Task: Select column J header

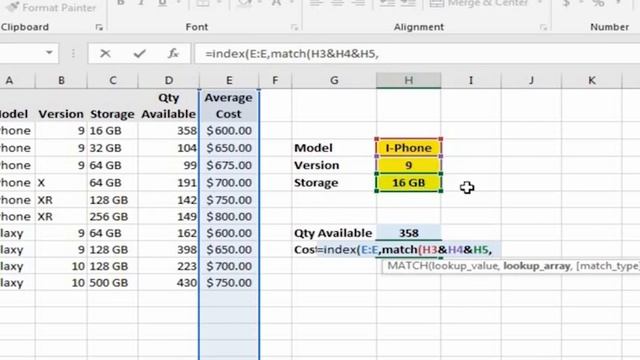Action: [531, 80]
